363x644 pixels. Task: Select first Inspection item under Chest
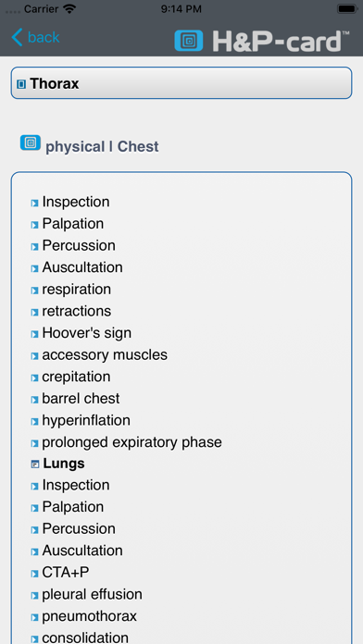pos(76,202)
